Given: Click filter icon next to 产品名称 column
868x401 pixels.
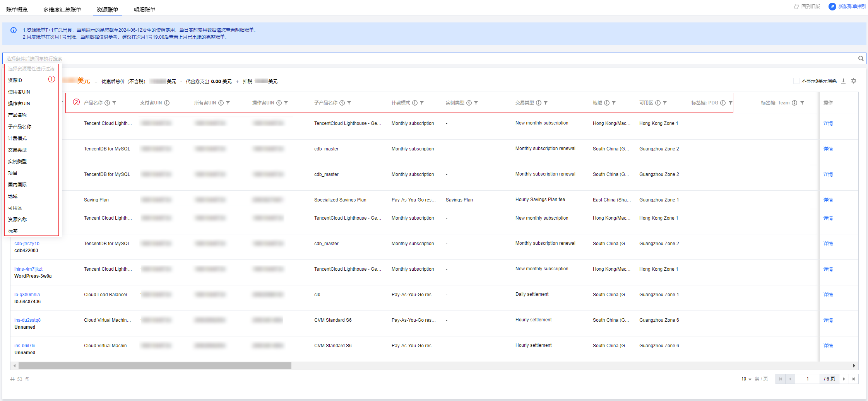Looking at the screenshot, I should [114, 103].
